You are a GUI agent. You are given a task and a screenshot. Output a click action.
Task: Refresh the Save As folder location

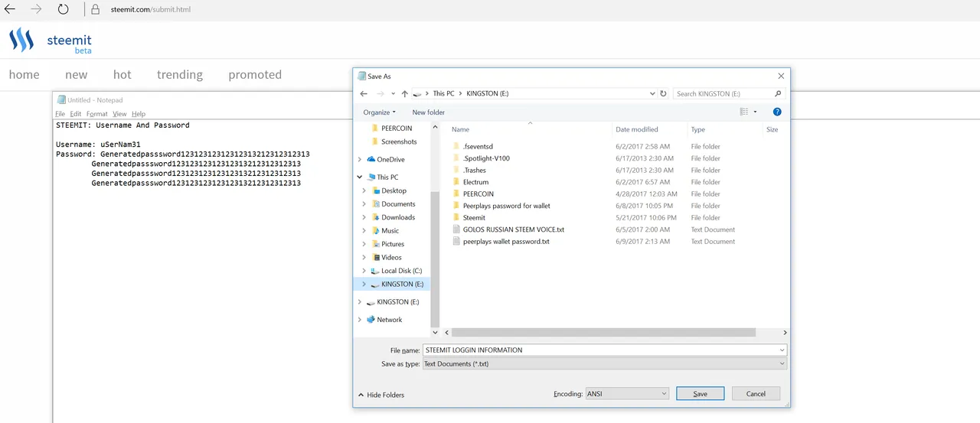[663, 93]
